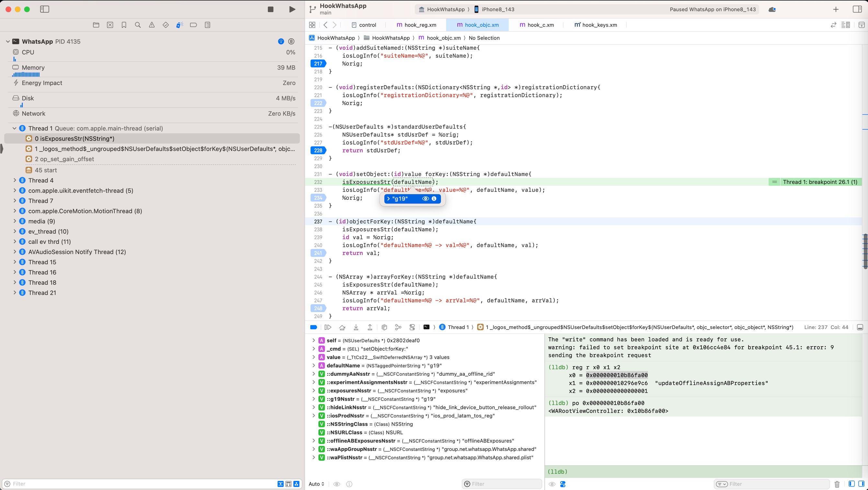Open the Project navigator folder icon
Viewport: 868px width, 490px height.
click(x=96, y=25)
